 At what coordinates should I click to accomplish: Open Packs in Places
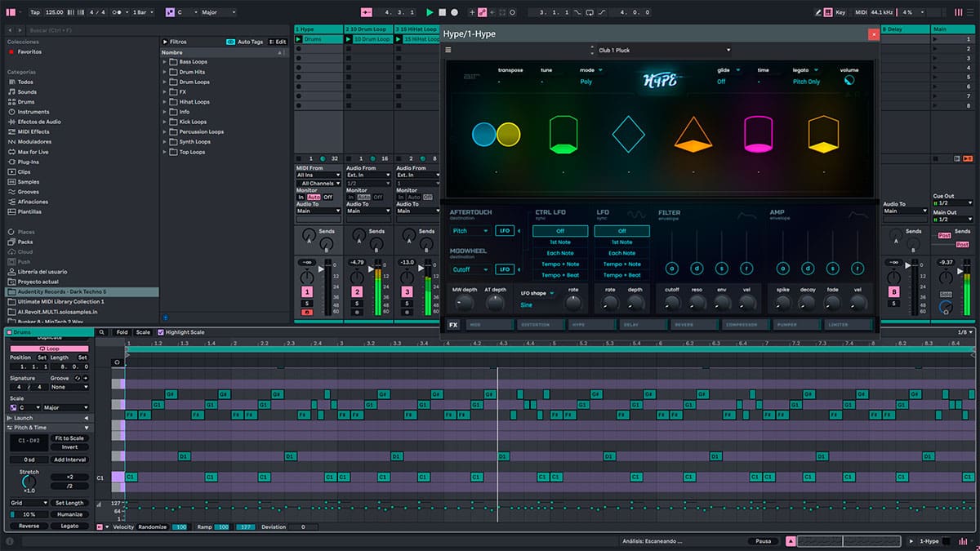(25, 242)
